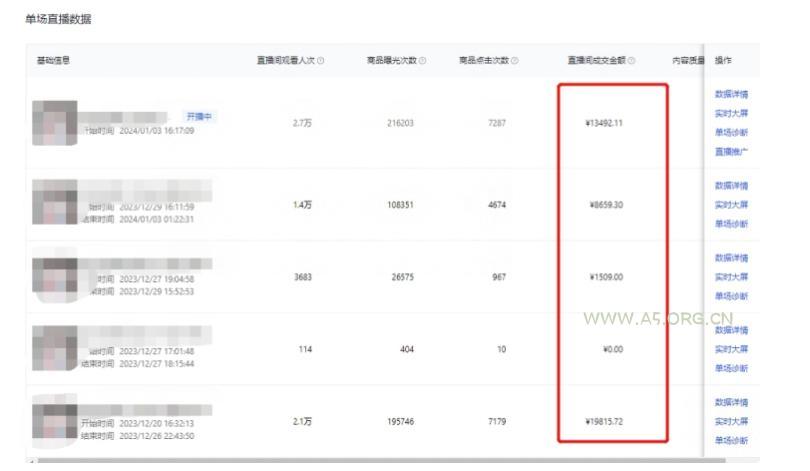Click the end time 2023/12/26 22:43:50

(157, 436)
